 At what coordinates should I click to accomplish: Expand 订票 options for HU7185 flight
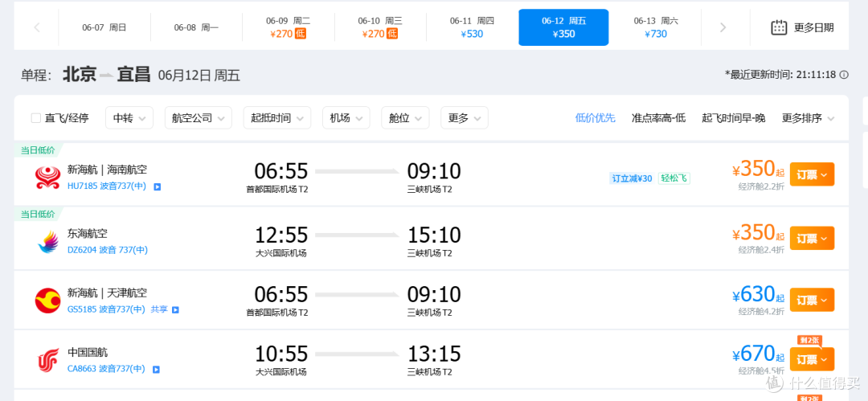[812, 174]
